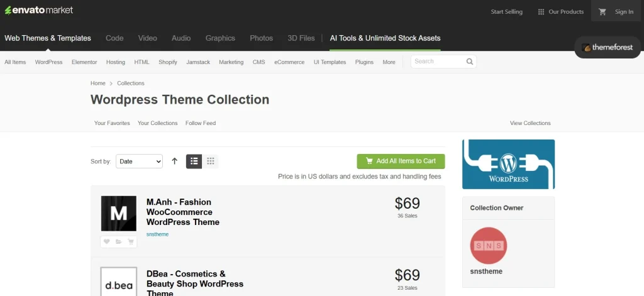Image resolution: width=644 pixels, height=296 pixels.
Task: Open the View Collections link
Action: (x=530, y=123)
